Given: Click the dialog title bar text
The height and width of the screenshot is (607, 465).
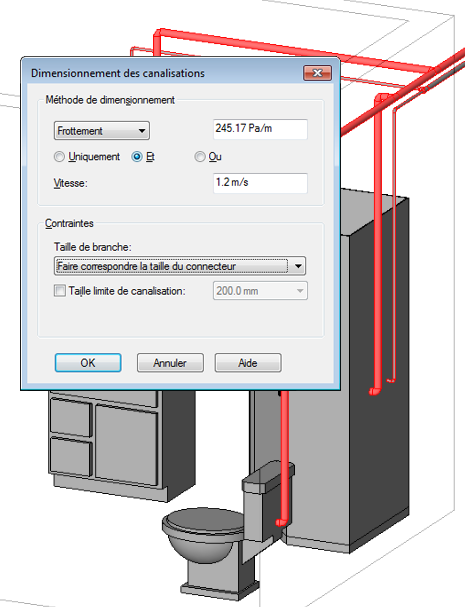Looking at the screenshot, I should (x=118, y=73).
